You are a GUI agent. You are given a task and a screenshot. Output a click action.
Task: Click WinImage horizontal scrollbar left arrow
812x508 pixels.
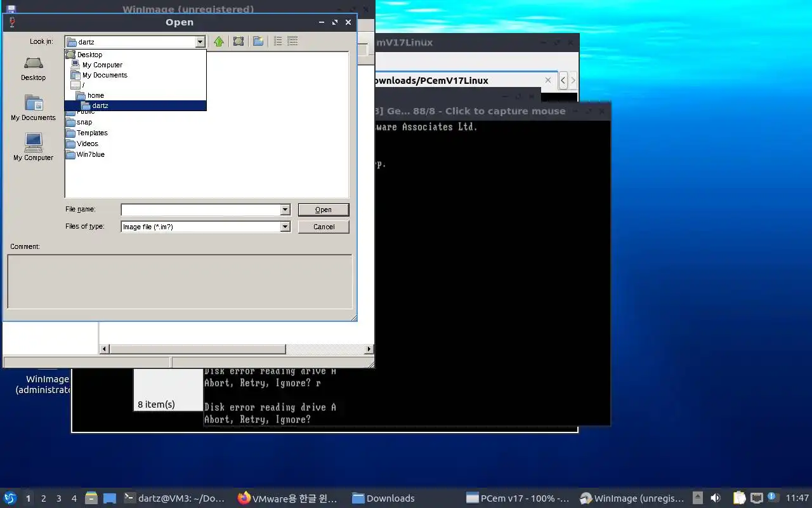(x=105, y=349)
